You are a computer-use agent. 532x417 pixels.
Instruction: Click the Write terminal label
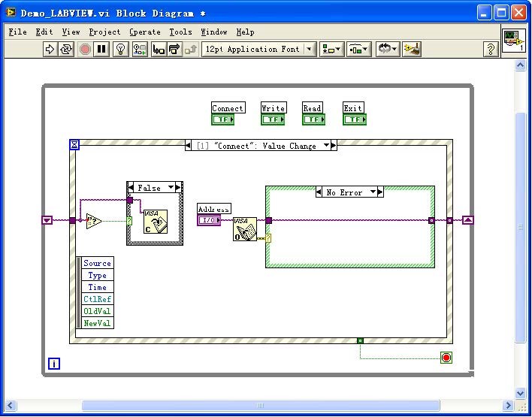tap(274, 108)
